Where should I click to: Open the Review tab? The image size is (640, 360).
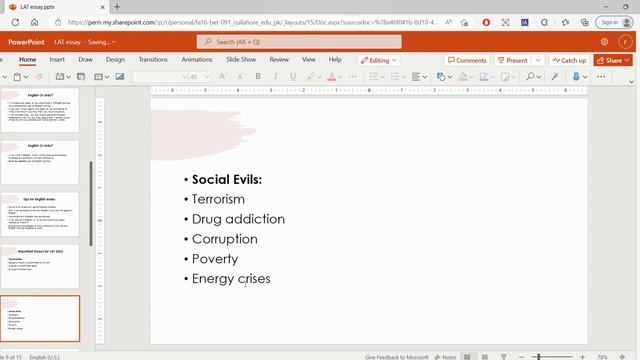279,60
